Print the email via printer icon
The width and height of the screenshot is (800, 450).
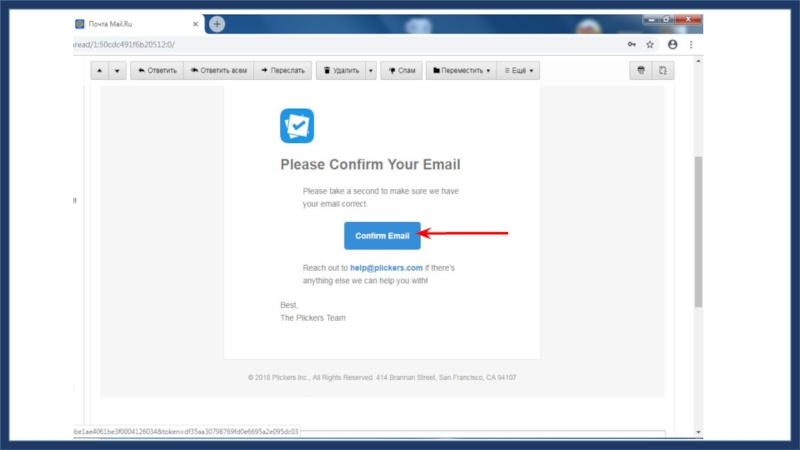click(x=641, y=70)
